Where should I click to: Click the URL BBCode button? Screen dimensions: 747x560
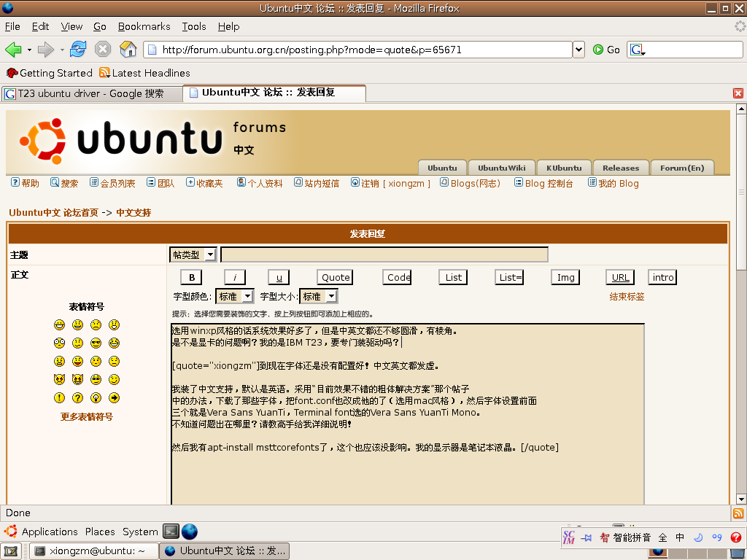[620, 277]
